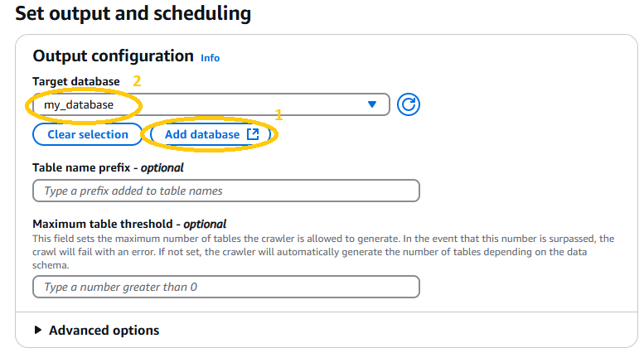Click the Output configuration heading

113,56
